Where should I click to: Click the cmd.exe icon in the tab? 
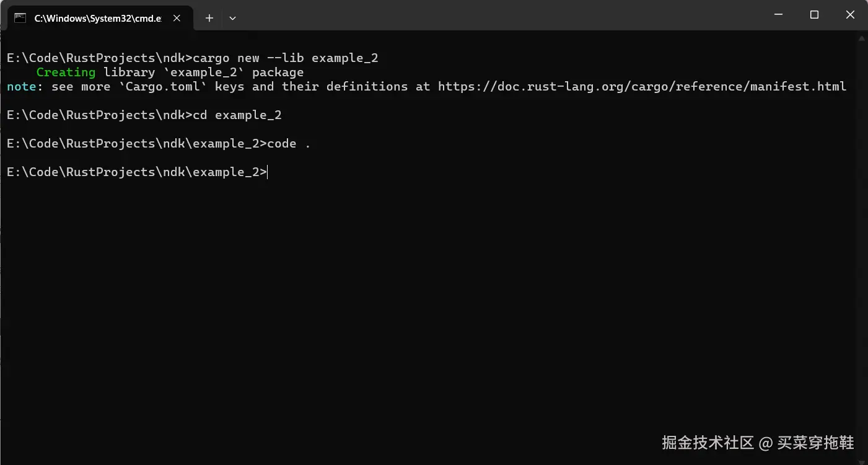[20, 18]
